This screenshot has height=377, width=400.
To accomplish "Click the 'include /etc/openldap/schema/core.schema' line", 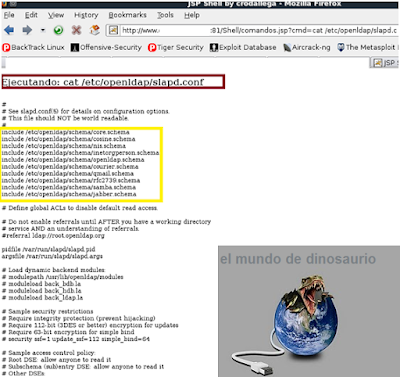I will [x=65, y=132].
